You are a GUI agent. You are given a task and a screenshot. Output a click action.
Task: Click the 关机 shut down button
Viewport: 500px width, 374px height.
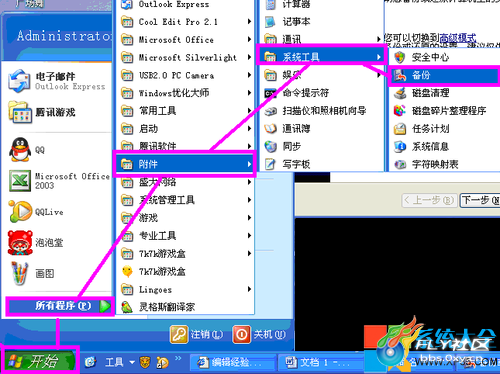coord(259,334)
